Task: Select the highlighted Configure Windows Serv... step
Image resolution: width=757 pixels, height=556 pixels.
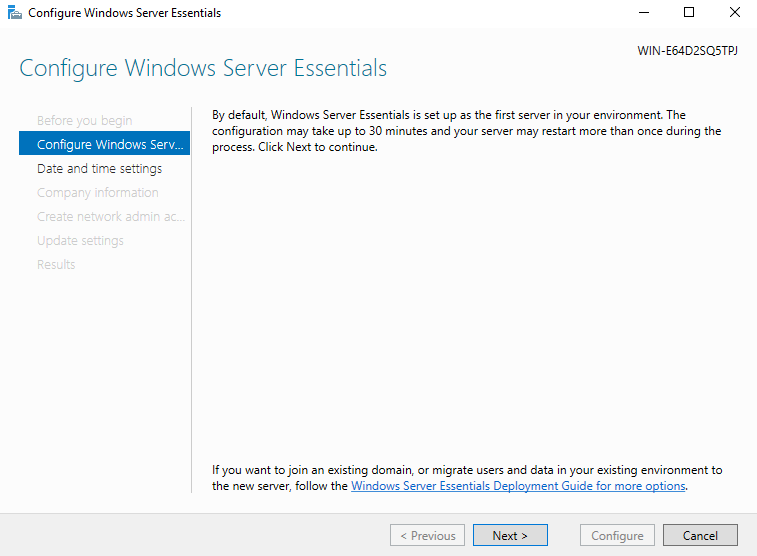Action: point(104,143)
